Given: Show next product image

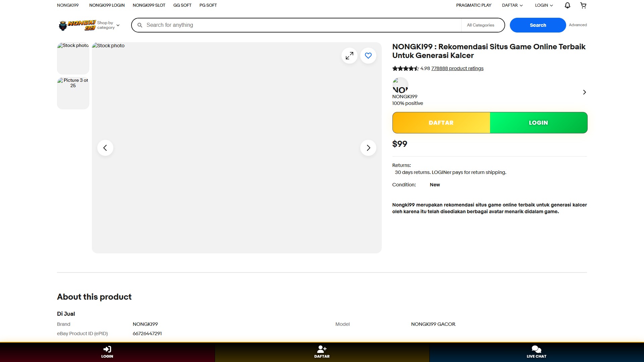Looking at the screenshot, I should [x=368, y=148].
